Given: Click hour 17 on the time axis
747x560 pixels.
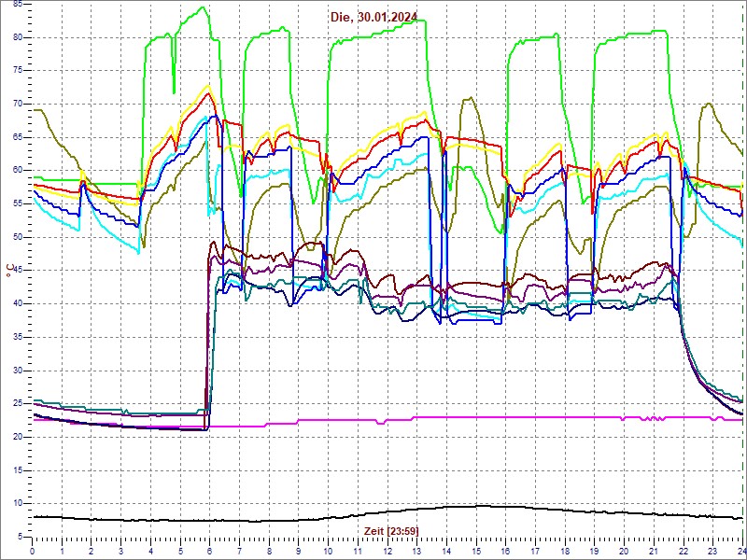Looking at the screenshot, I should point(535,551).
